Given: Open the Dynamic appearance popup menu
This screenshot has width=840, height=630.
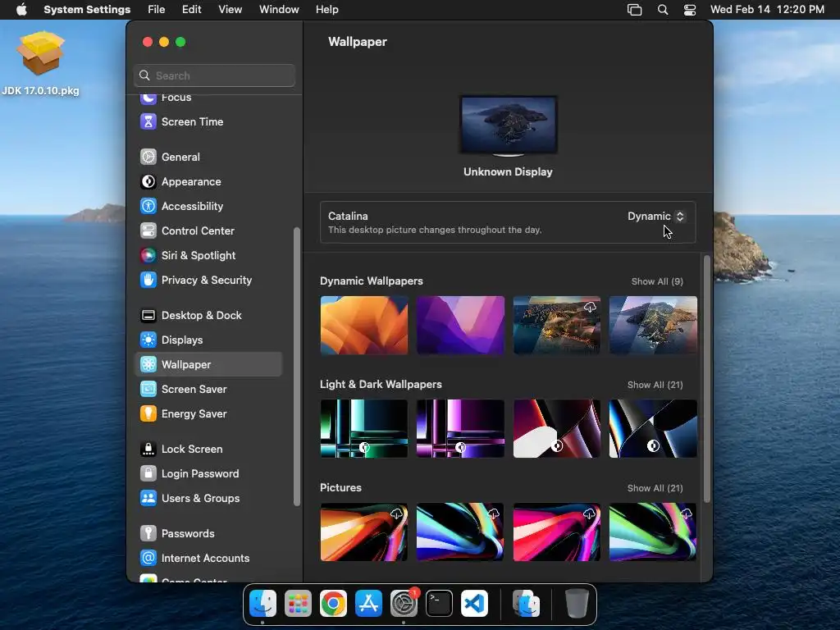Looking at the screenshot, I should tap(656, 217).
